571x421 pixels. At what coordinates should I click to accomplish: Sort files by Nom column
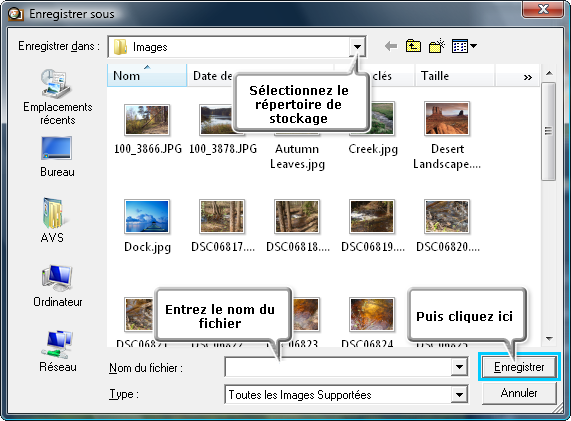click(x=147, y=75)
